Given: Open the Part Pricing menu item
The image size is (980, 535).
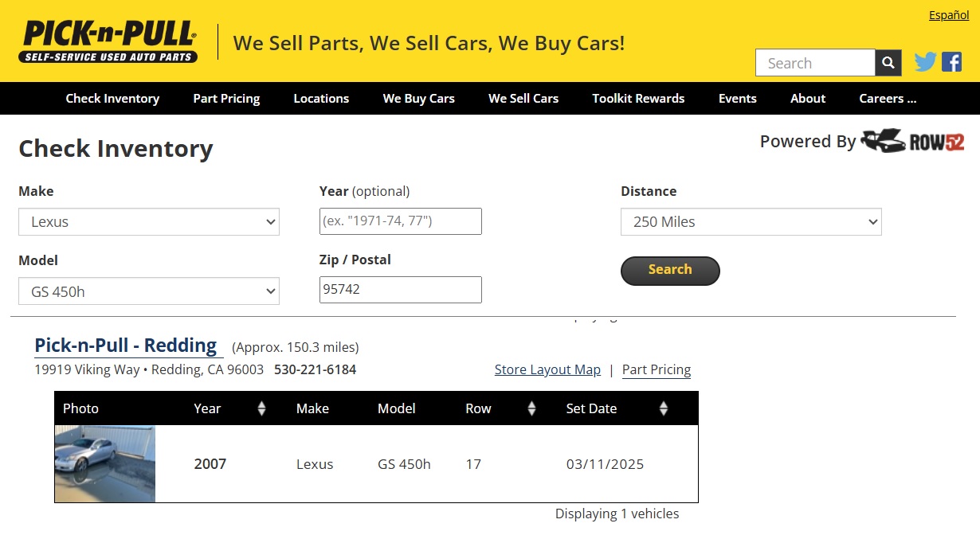Looking at the screenshot, I should 226,99.
